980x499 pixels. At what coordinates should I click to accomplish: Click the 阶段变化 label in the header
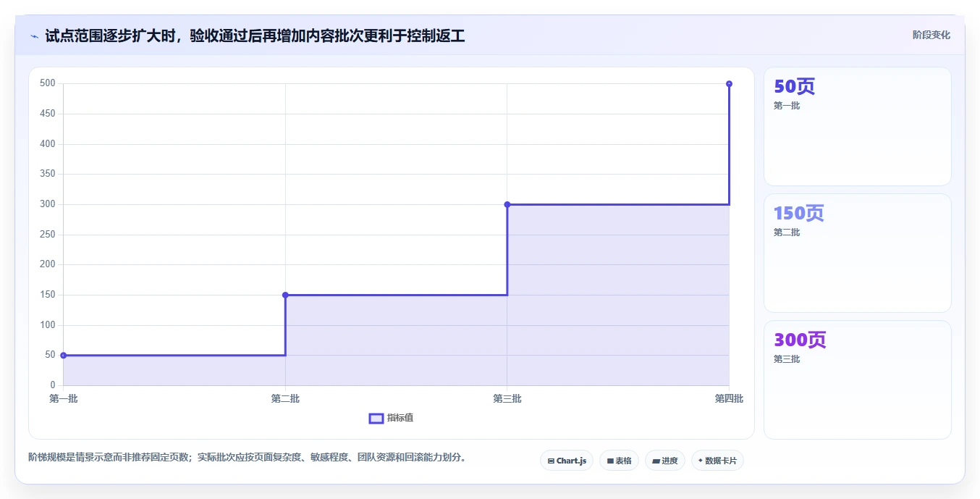coord(931,35)
